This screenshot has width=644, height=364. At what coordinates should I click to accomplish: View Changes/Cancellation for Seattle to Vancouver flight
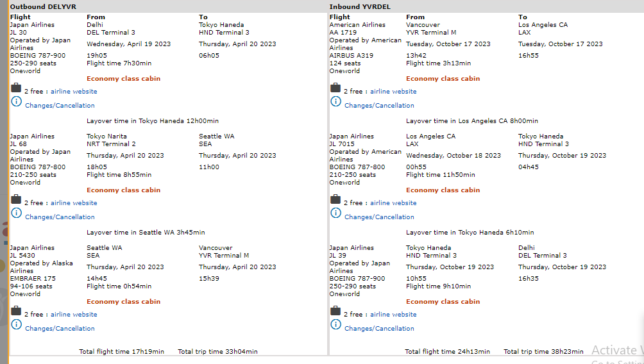(x=60, y=329)
